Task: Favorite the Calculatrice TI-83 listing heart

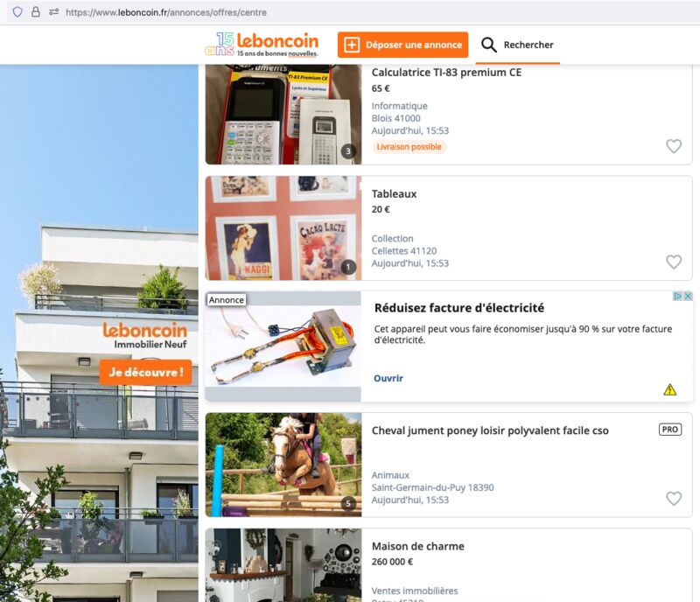Action: (x=674, y=146)
